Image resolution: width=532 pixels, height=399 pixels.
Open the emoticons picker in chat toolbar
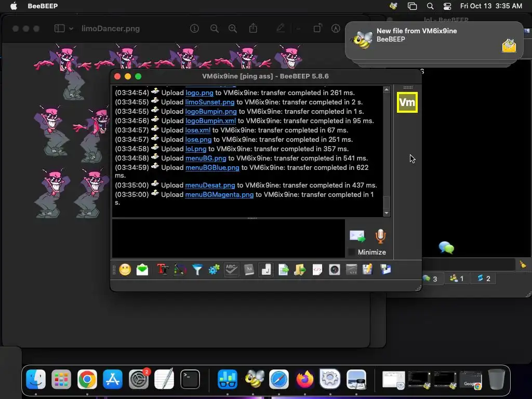tap(125, 270)
